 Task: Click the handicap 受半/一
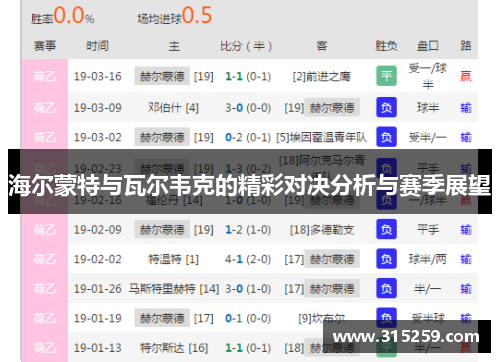[428, 137]
